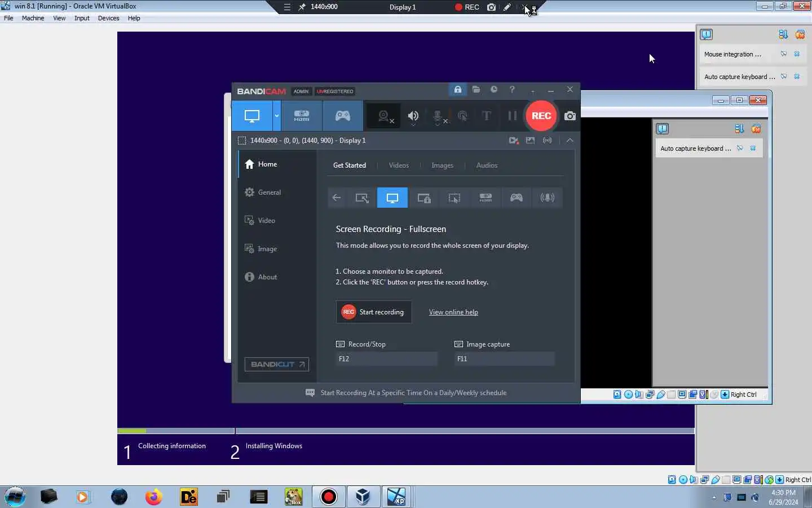
Task: Click audio-only indicator icon in info bar
Action: (x=547, y=141)
